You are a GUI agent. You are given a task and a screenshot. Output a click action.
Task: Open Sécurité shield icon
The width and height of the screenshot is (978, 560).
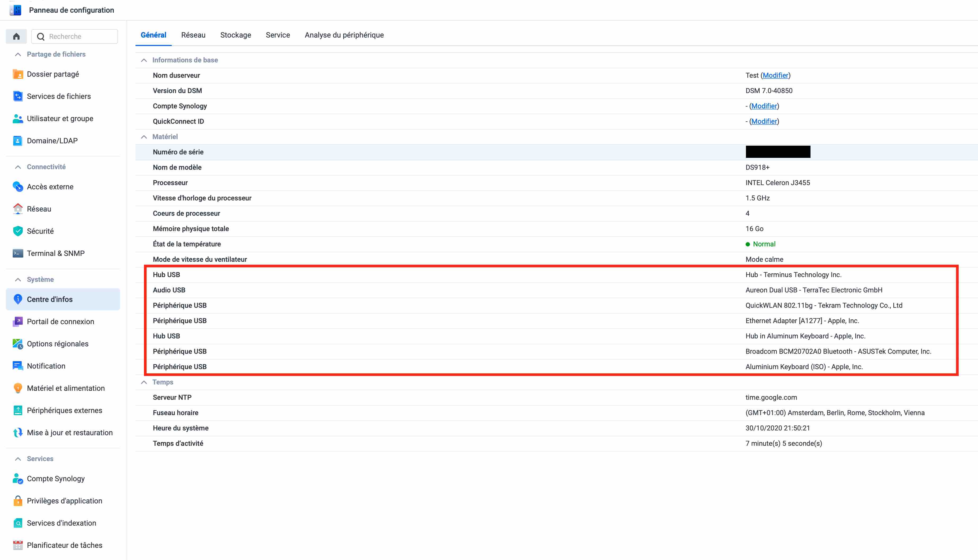point(18,231)
